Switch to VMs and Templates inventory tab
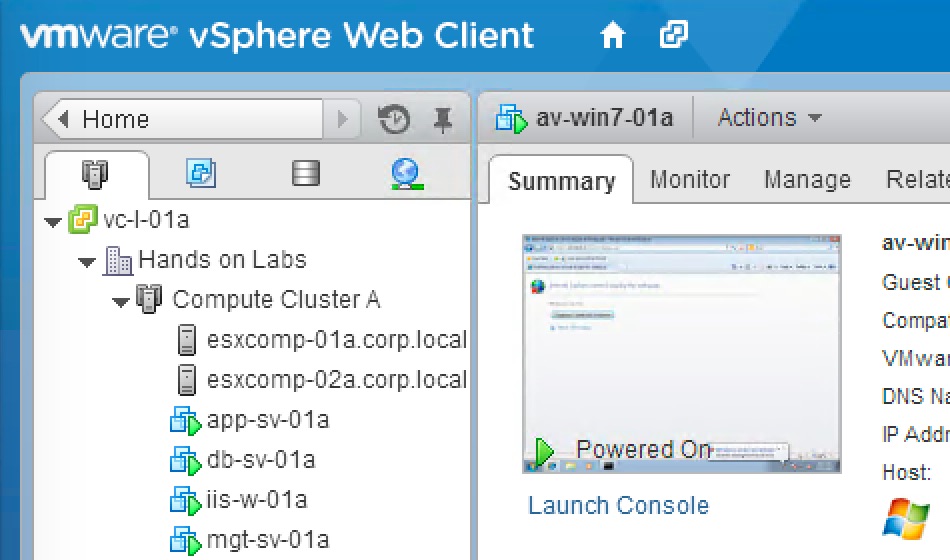This screenshot has width=950, height=560. 201,173
